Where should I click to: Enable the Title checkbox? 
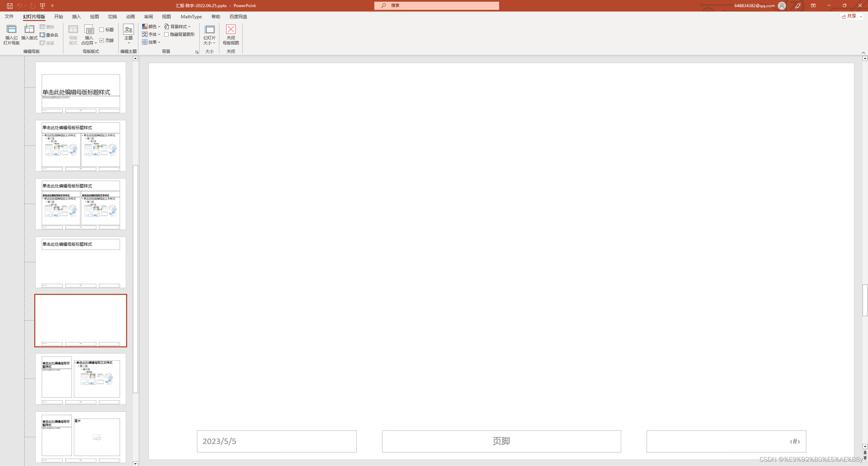point(101,30)
